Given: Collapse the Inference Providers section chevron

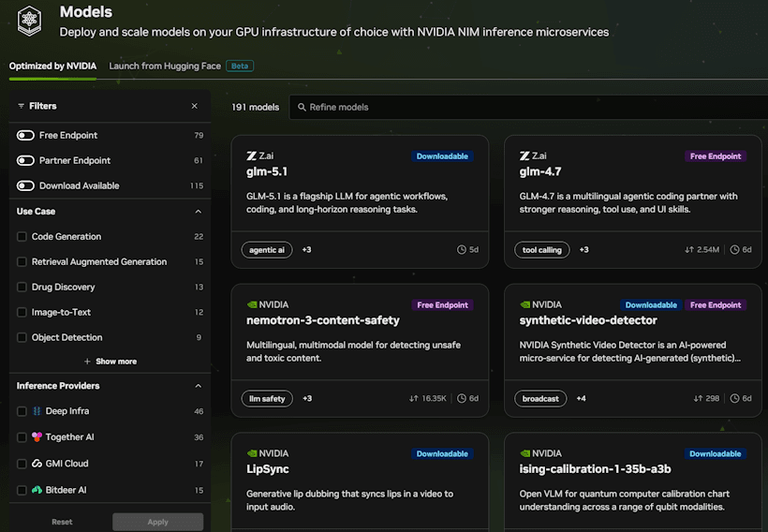Looking at the screenshot, I should 199,386.
